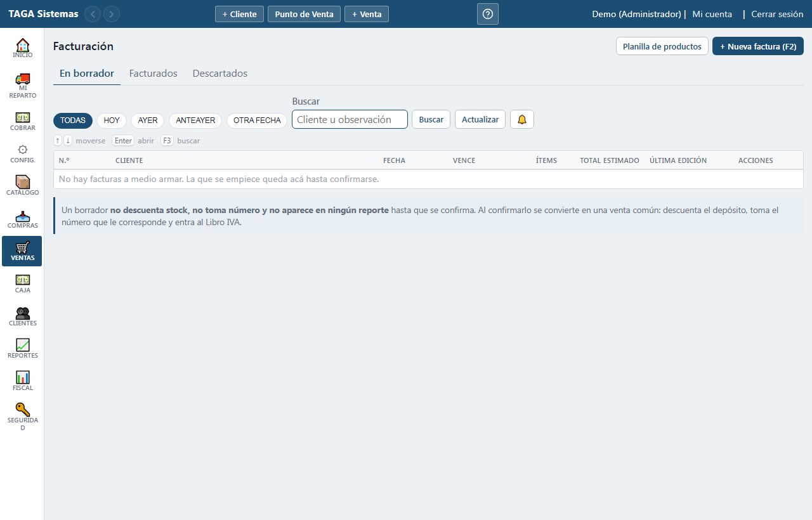Choose the OTRA FECHA filter
Viewport: 812px width, 520px height.
[x=257, y=120]
